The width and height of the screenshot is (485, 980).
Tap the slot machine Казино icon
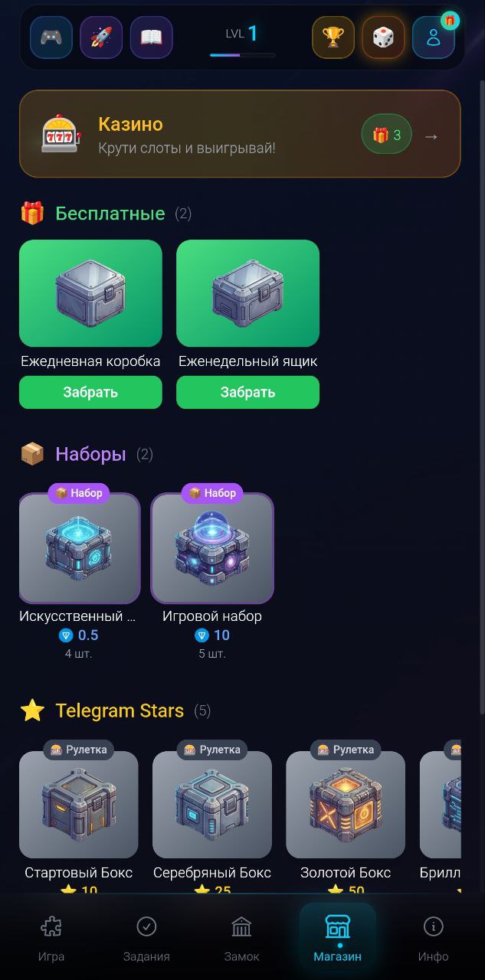(61, 135)
